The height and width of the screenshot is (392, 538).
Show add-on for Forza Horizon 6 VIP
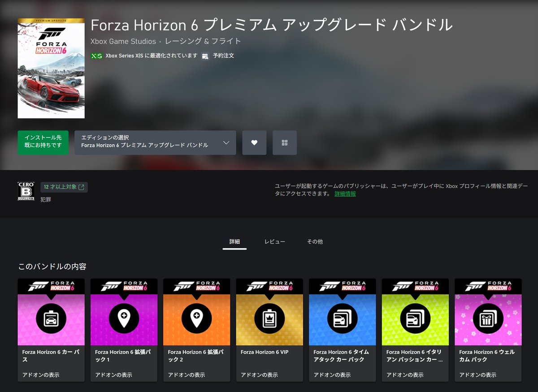259,375
